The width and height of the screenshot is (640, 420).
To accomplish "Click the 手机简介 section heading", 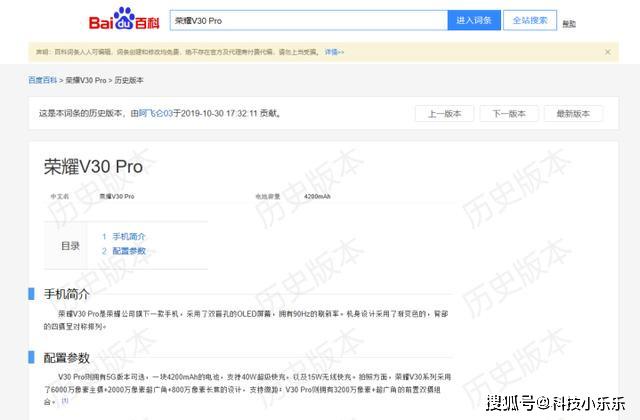I will click(x=67, y=294).
